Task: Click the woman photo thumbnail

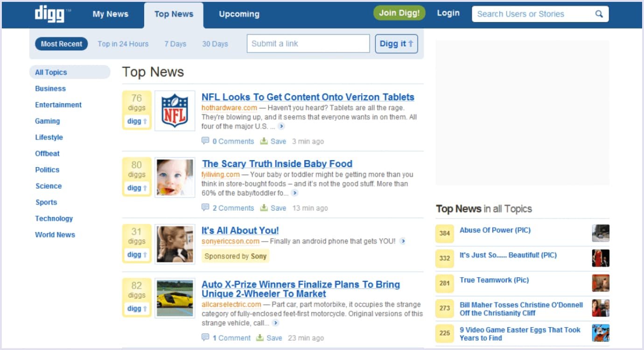Action: click(175, 244)
